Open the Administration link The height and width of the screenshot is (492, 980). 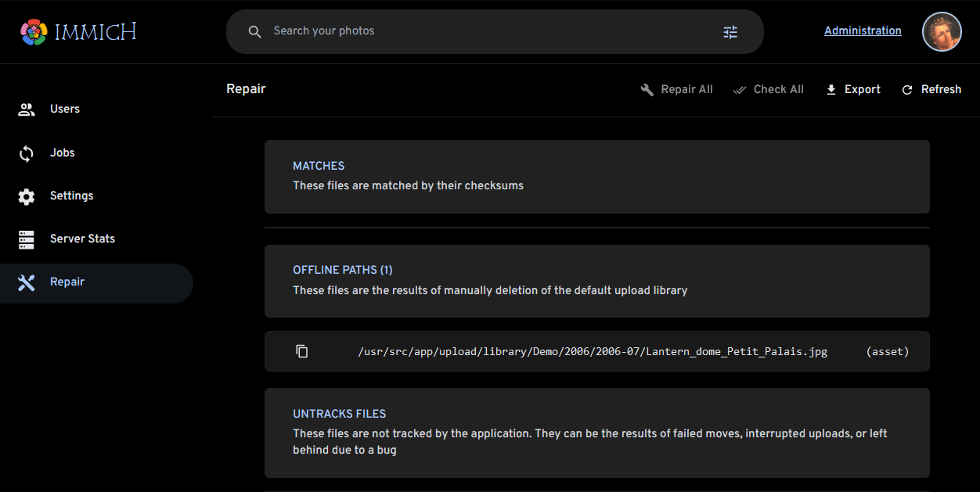pos(863,31)
